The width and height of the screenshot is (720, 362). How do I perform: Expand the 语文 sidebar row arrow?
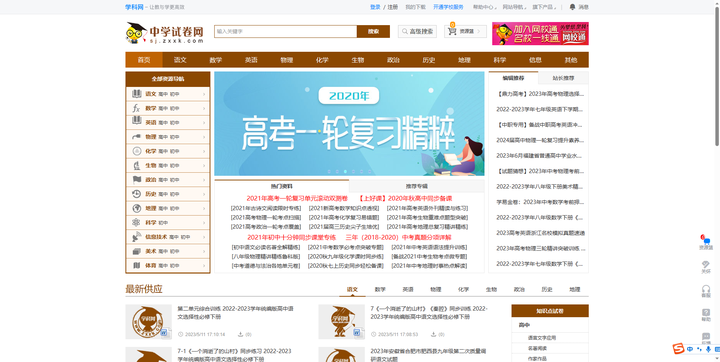point(204,94)
